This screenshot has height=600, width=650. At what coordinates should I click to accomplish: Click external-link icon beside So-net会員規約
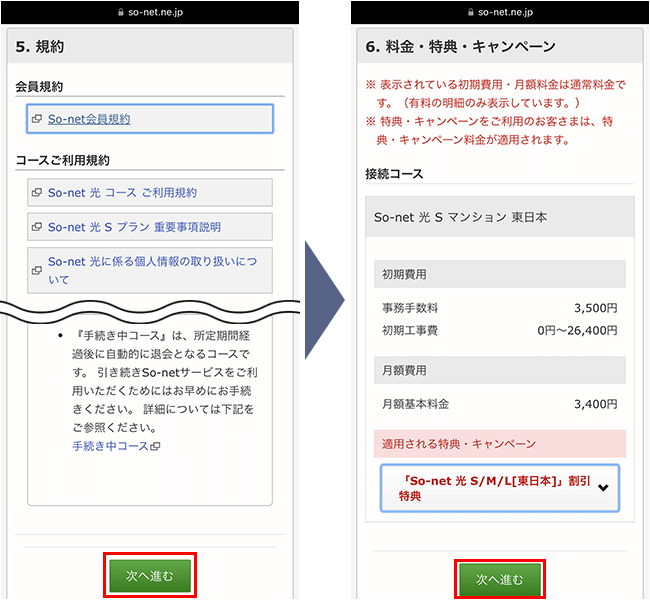tap(37, 119)
